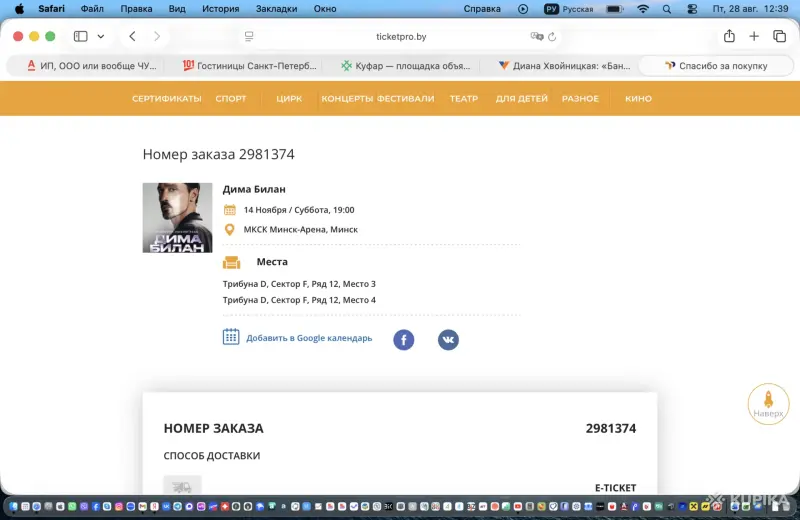
Task: Go back to the previous page
Action: coord(132,36)
